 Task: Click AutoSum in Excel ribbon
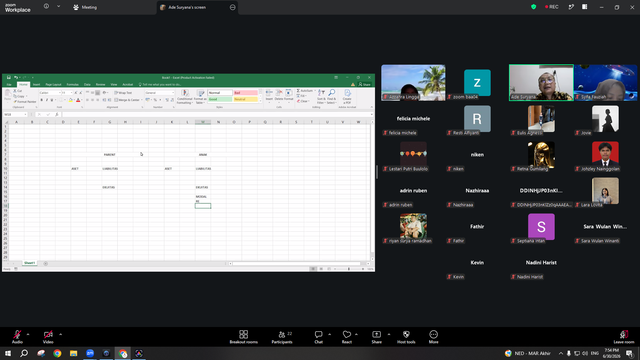tap(305, 91)
